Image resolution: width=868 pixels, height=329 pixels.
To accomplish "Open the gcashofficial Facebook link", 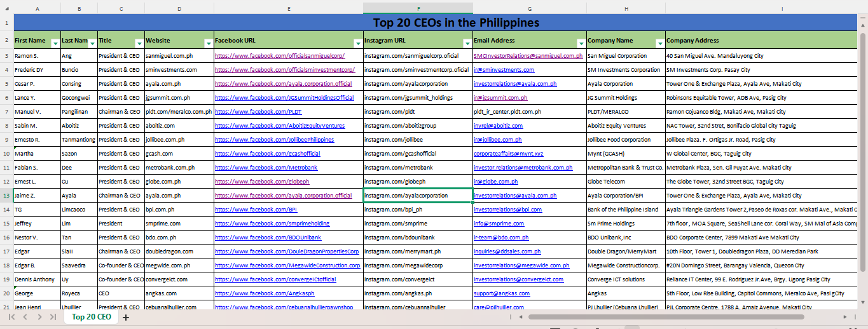I will click(x=268, y=154).
